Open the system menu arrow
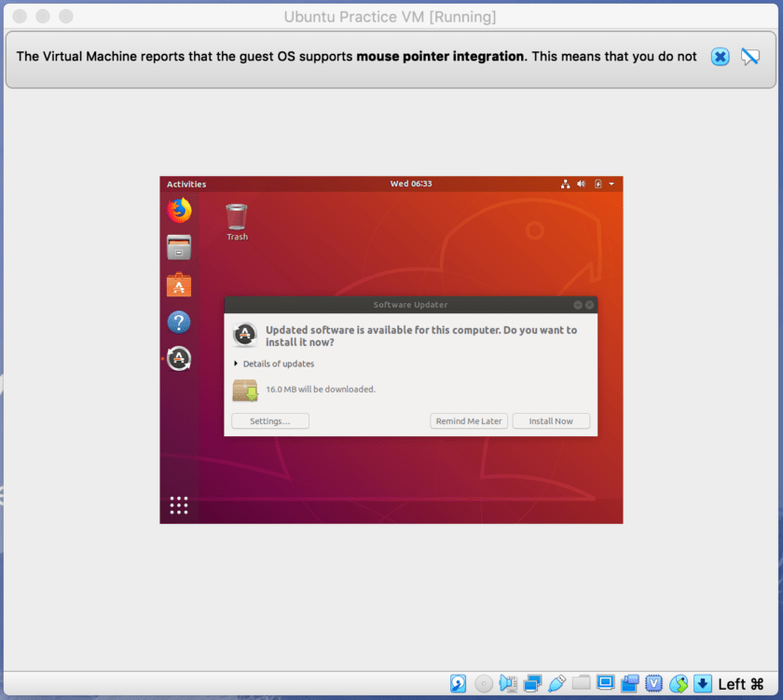Image resolution: width=783 pixels, height=700 pixels. [611, 185]
